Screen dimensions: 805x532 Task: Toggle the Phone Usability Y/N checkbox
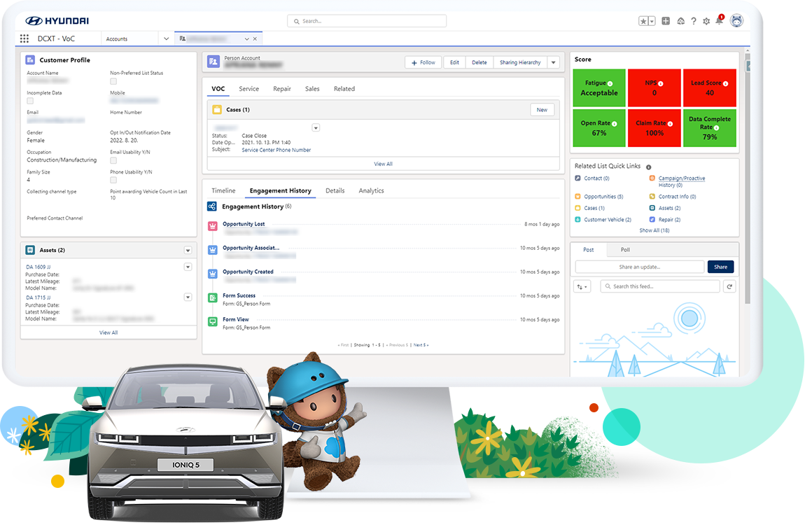pos(113,180)
